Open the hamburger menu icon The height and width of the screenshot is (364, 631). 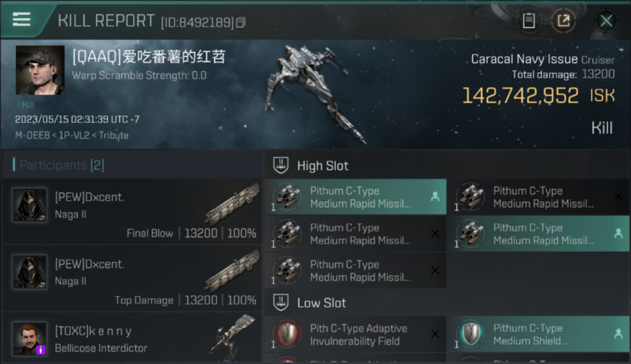coord(21,19)
